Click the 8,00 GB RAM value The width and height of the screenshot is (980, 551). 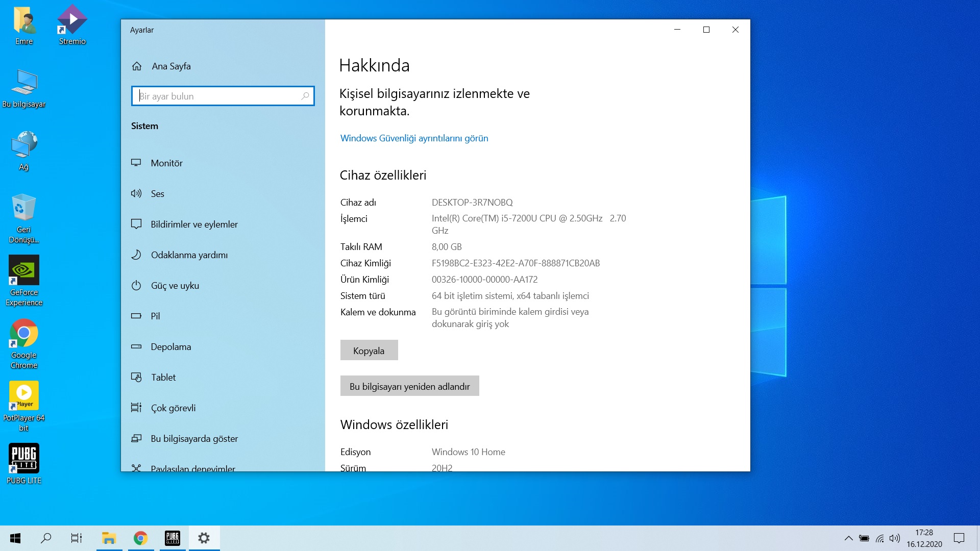(x=447, y=247)
